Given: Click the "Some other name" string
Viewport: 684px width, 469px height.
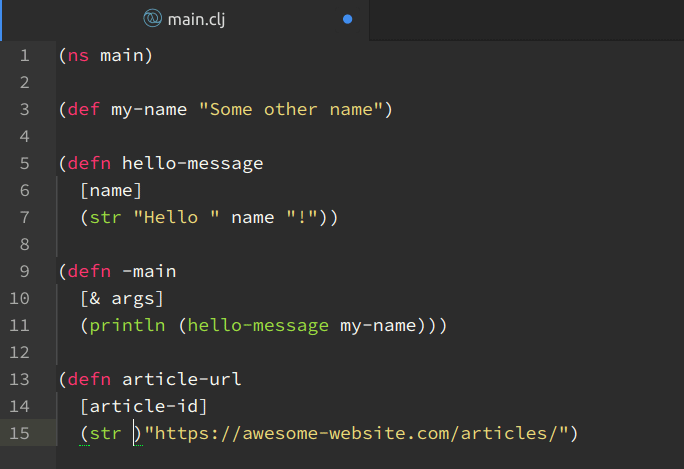Looking at the screenshot, I should pos(291,109).
